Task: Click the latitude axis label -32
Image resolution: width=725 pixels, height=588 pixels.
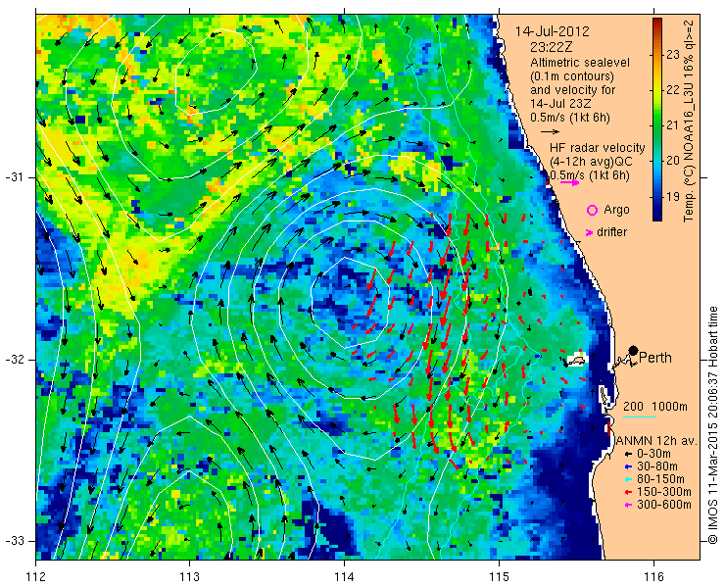Action: point(15,360)
